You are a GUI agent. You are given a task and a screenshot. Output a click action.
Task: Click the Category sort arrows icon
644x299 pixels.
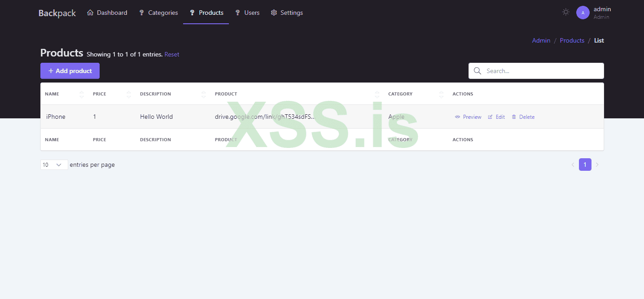click(441, 94)
